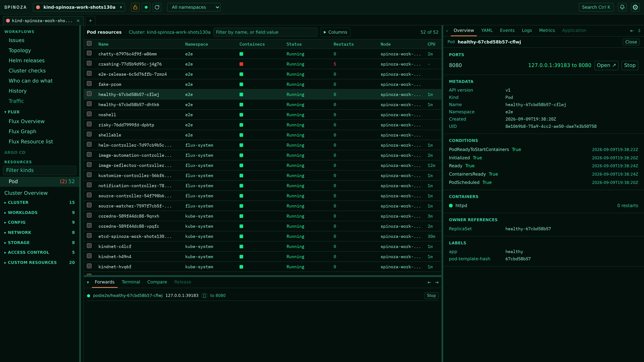
Task: Collapse the FLUX sidebar section
Action: pyautogui.click(x=12, y=112)
